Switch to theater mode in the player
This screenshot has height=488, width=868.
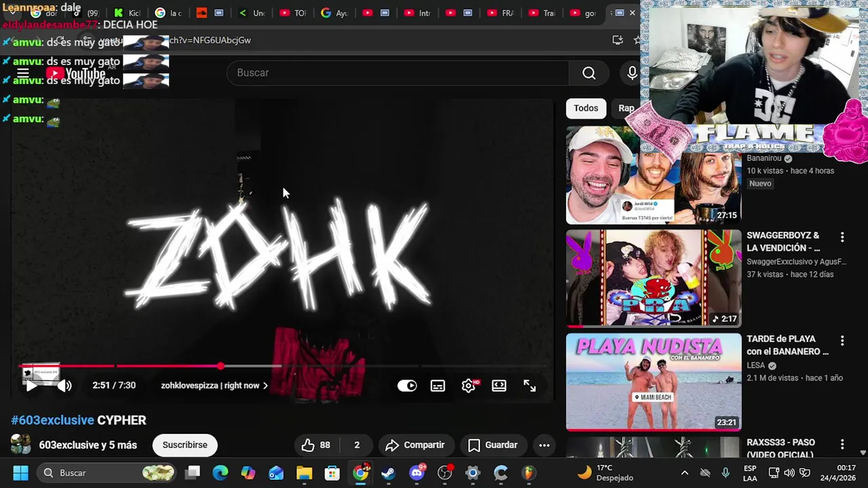(499, 386)
